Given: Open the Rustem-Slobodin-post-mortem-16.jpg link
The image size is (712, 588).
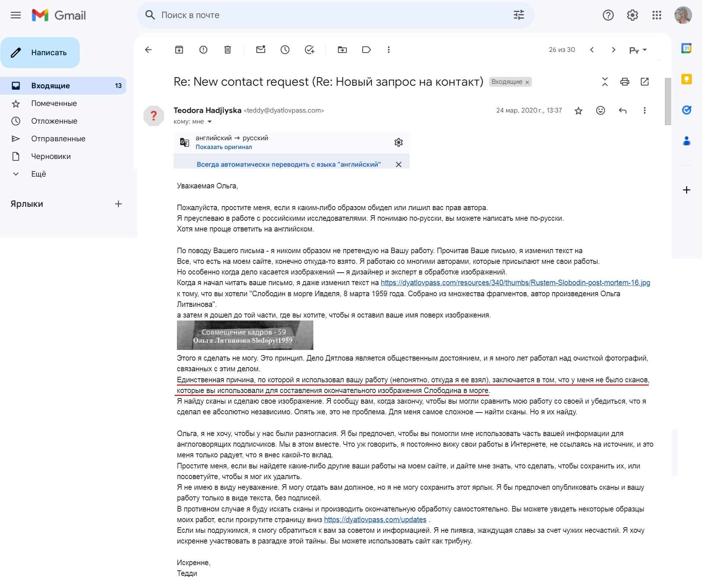Looking at the screenshot, I should click(x=515, y=283).
